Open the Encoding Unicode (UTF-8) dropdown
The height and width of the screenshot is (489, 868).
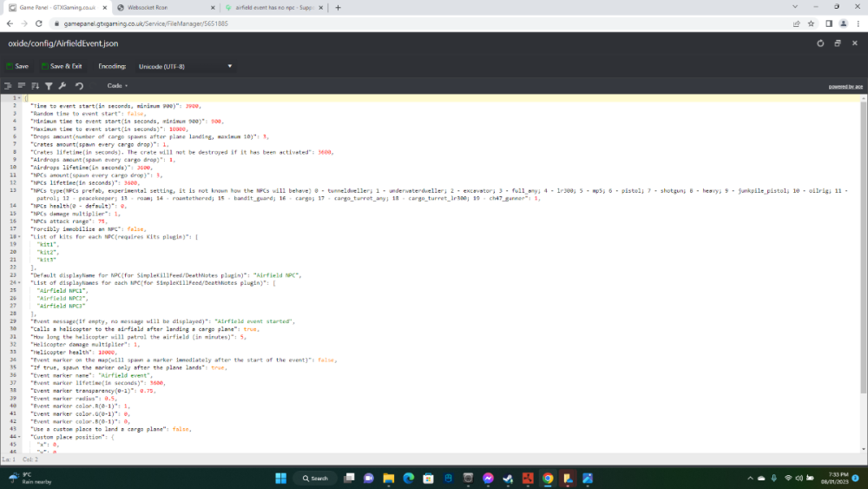pyautogui.click(x=185, y=67)
